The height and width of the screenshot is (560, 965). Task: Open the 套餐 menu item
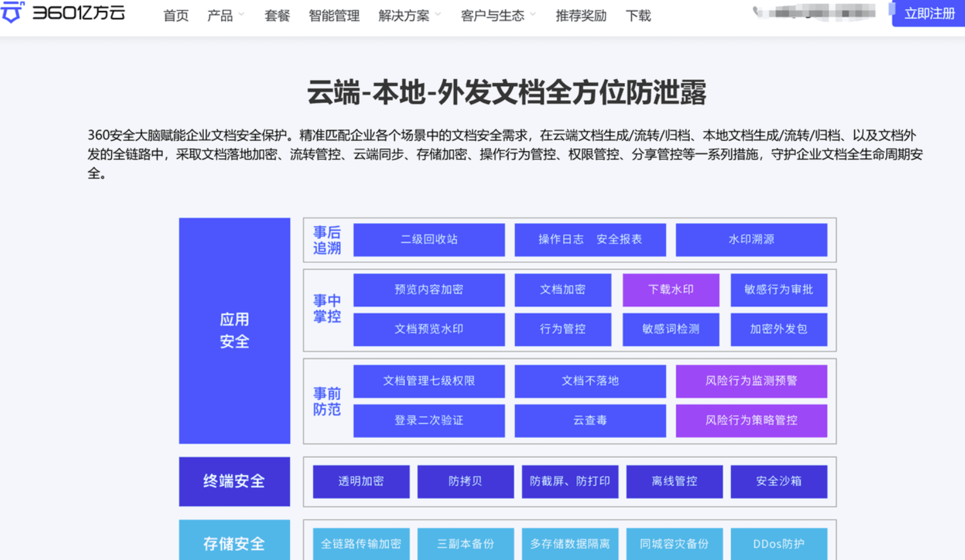tap(277, 15)
